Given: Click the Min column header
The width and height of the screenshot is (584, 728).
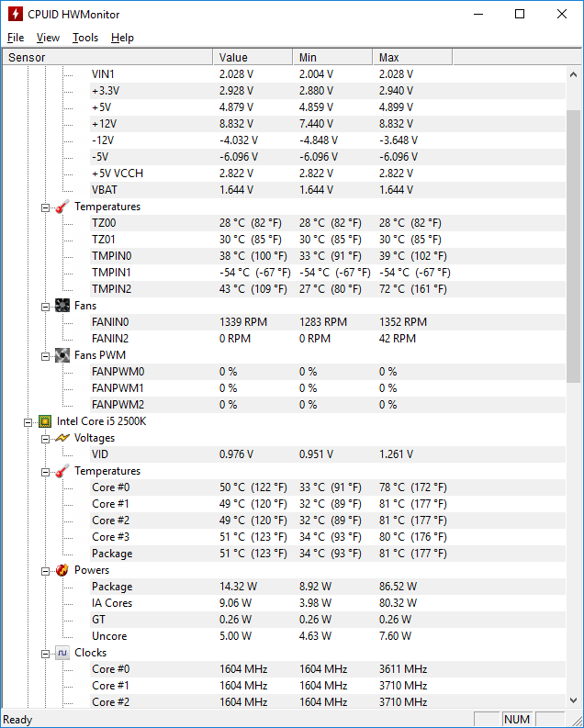Looking at the screenshot, I should coord(332,57).
